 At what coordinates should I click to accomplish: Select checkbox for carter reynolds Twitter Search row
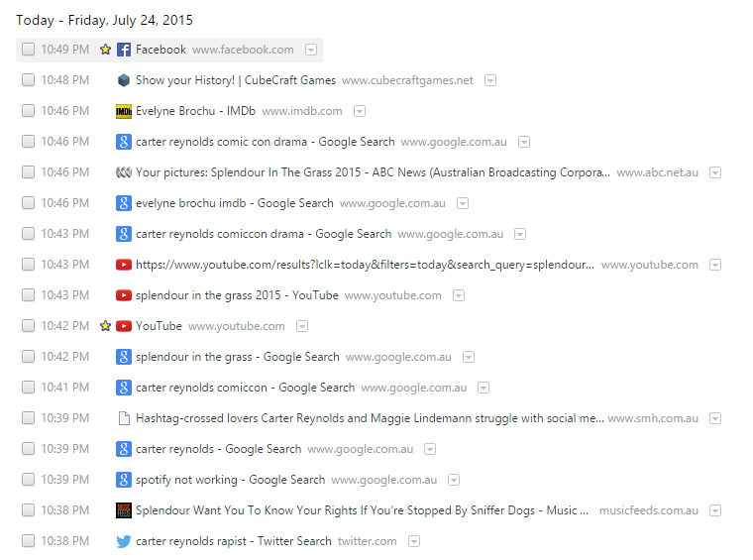tap(29, 541)
